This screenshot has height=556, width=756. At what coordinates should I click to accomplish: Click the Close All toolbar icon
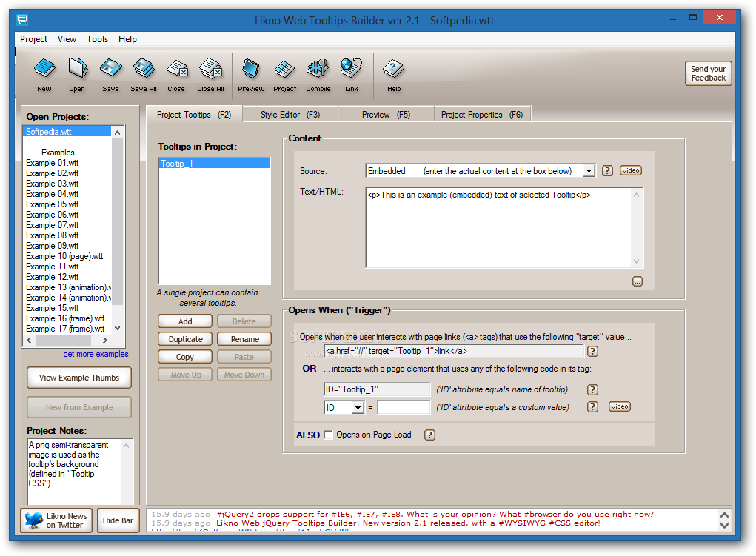tap(211, 74)
